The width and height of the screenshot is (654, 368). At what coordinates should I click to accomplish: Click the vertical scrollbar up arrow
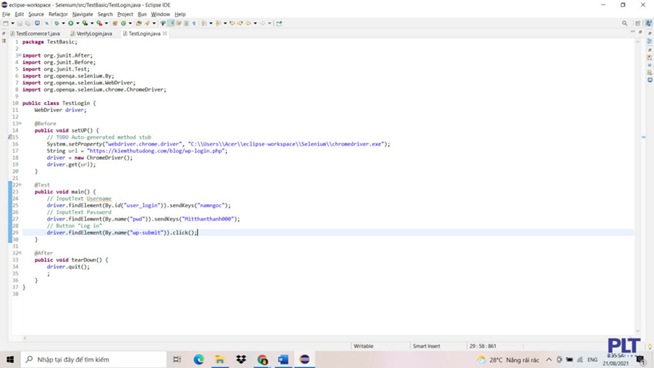coord(637,42)
